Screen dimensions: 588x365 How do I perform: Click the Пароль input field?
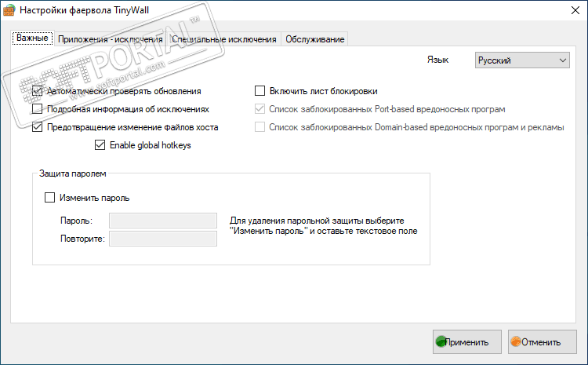click(x=163, y=221)
